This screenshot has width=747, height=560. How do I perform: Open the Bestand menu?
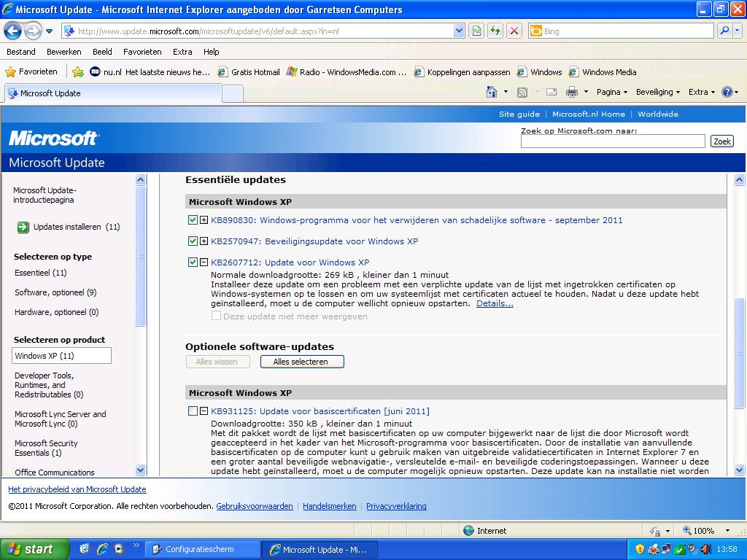click(21, 52)
